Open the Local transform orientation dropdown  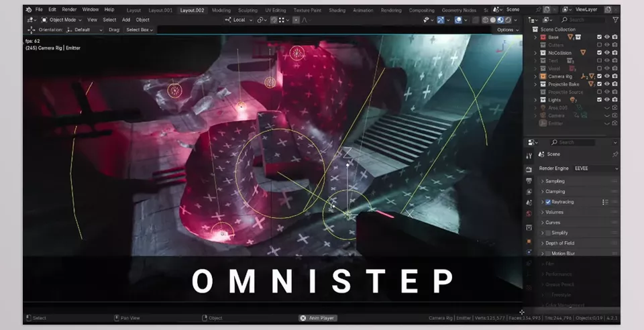[x=239, y=19]
